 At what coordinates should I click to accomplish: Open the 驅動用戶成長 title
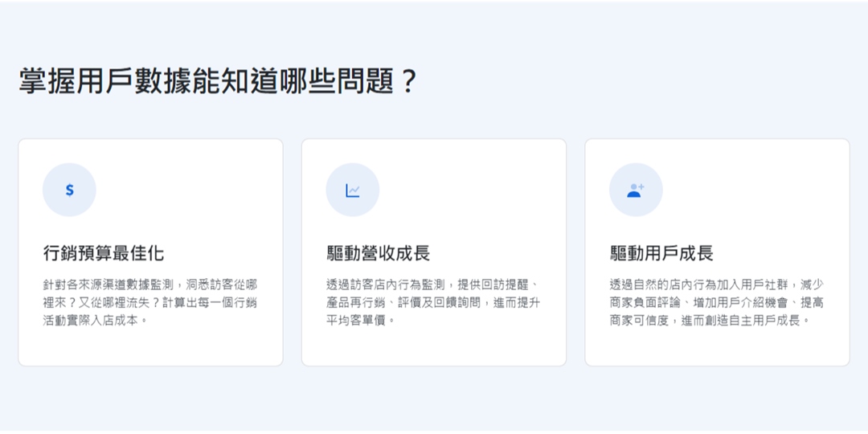click(x=661, y=253)
